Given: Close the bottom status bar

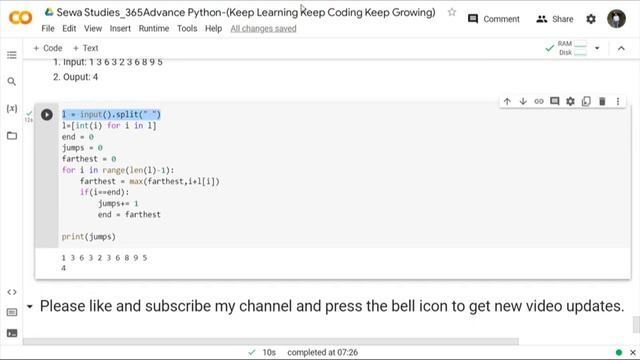Looking at the screenshot, I should point(633,352).
